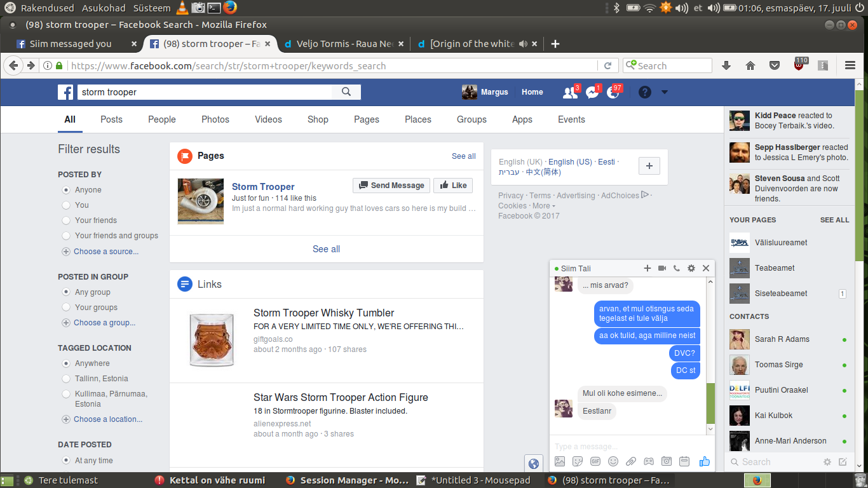This screenshot has height=488, width=868.
Task: Click chat conversation scrollbar down arrow
Action: 710,430
